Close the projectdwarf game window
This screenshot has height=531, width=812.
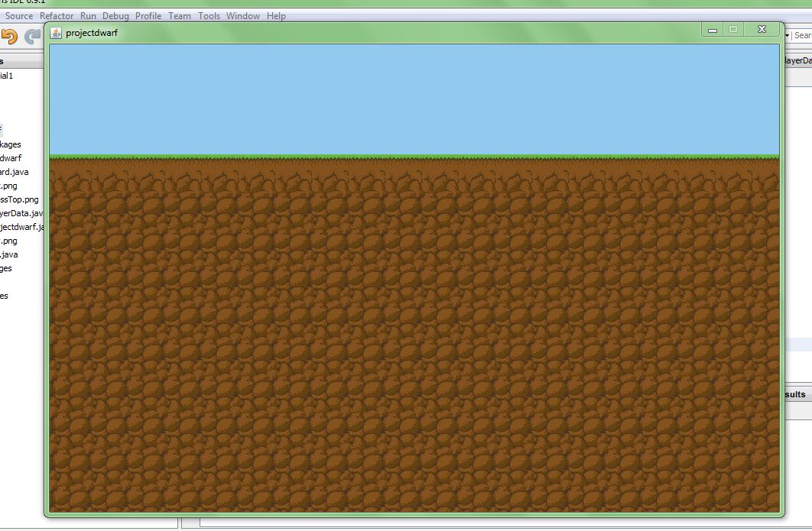click(762, 30)
